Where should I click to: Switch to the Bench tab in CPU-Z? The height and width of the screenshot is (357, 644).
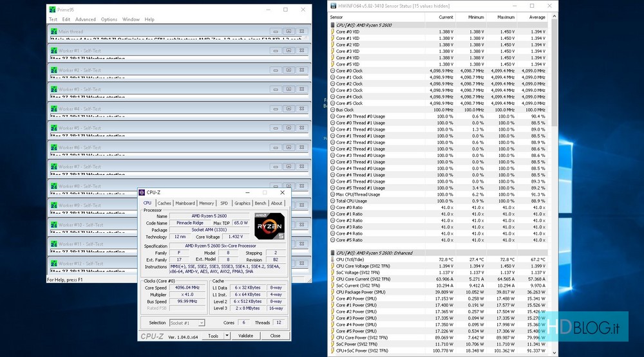(260, 203)
